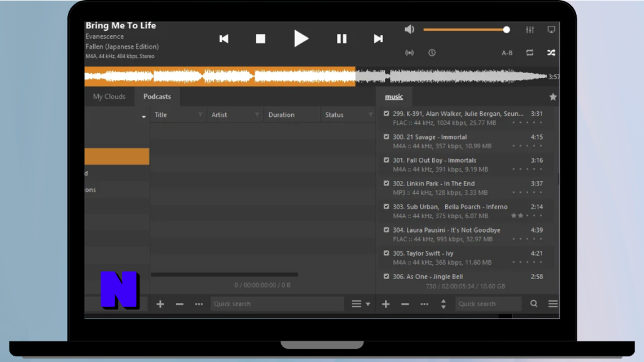This screenshot has height=362, width=644.
Task: Uncheck track 303 Sub Urban - Inferno
Action: [386, 206]
